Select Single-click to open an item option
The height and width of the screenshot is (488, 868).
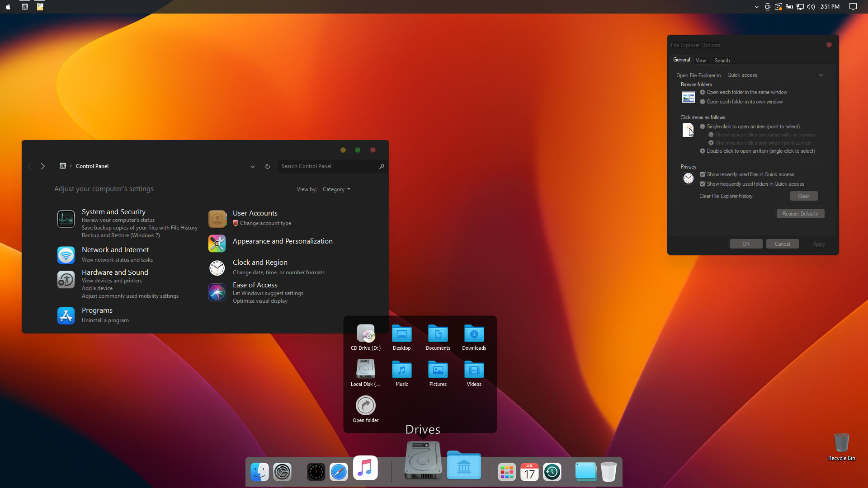(x=703, y=127)
